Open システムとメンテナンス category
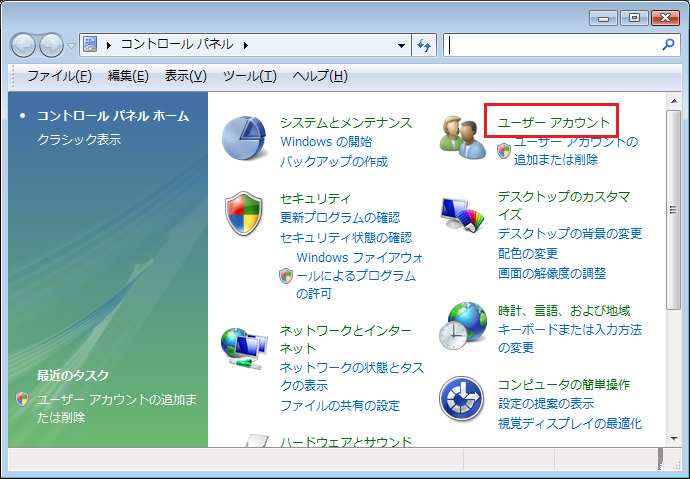 point(346,122)
